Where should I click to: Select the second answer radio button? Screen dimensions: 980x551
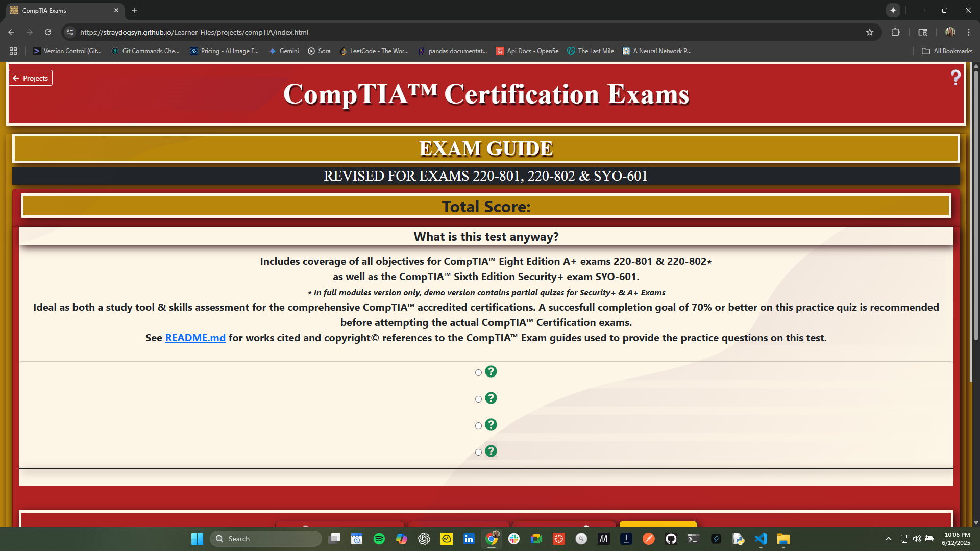[x=478, y=399]
